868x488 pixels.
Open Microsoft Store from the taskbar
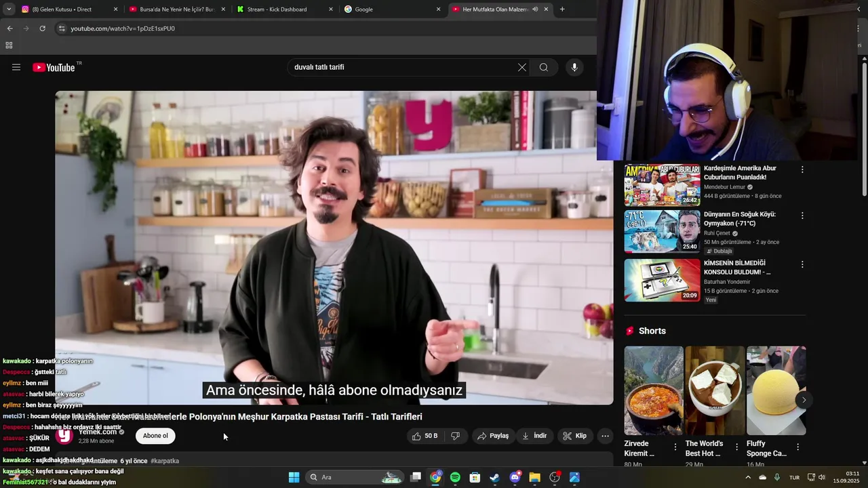[x=475, y=477]
